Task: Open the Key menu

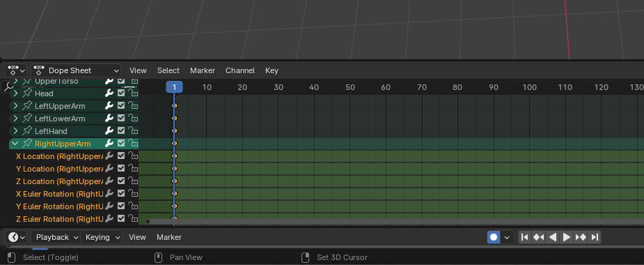Action: (x=272, y=70)
